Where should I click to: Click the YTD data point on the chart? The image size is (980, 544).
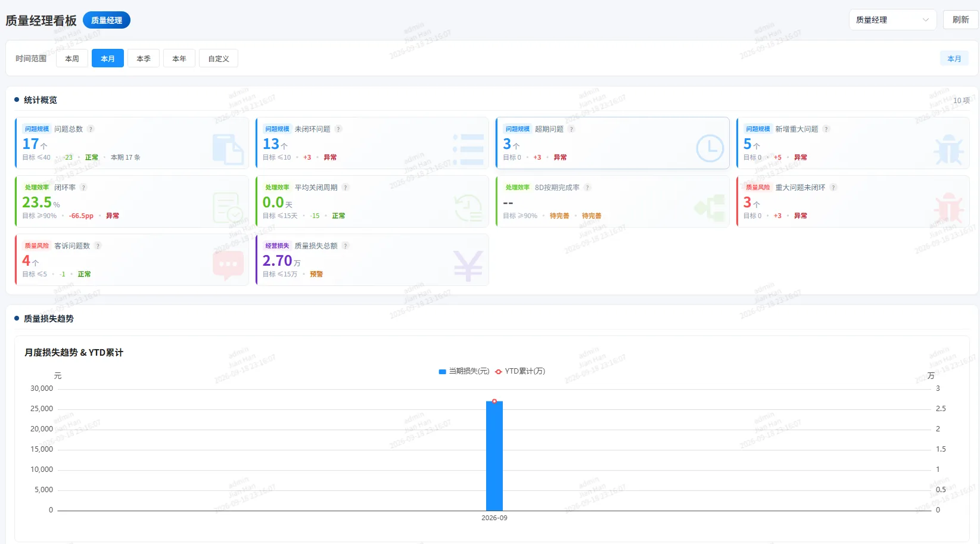(494, 401)
